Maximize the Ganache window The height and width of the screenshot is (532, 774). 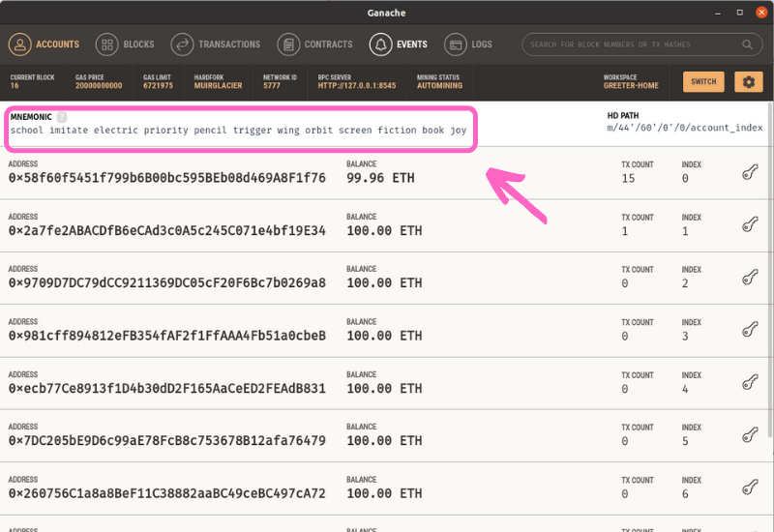[x=739, y=13]
